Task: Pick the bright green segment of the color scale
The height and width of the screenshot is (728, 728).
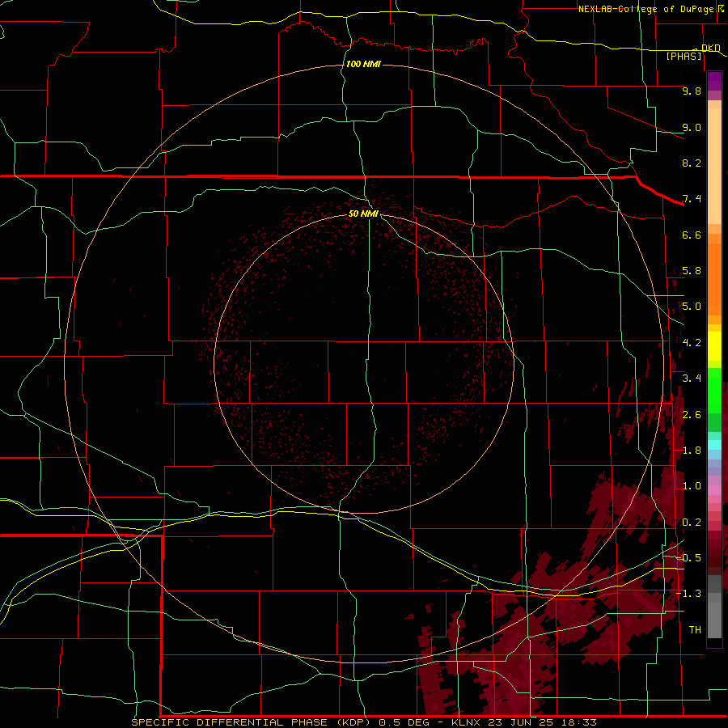Action: (x=714, y=389)
